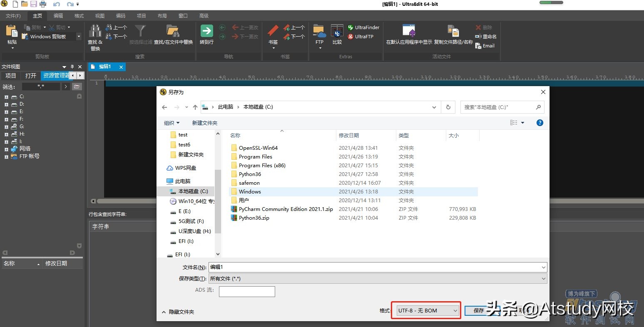Click the blue help icon in dialog
The height and width of the screenshot is (327, 644).
[540, 123]
